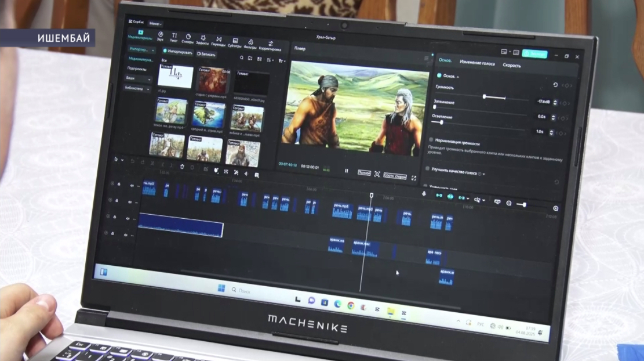Collapse the Основ. section arrow
The height and width of the screenshot is (361, 644).
click(457, 77)
